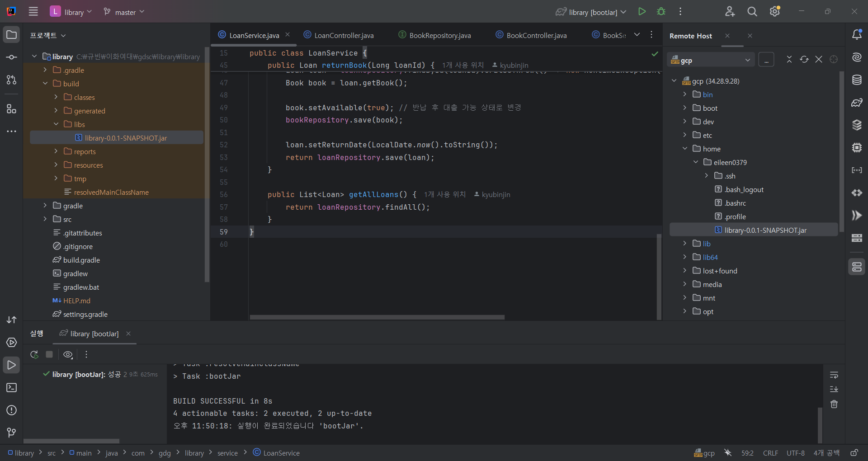Open the Terminal tool window
The image size is (868, 461).
click(x=12, y=388)
